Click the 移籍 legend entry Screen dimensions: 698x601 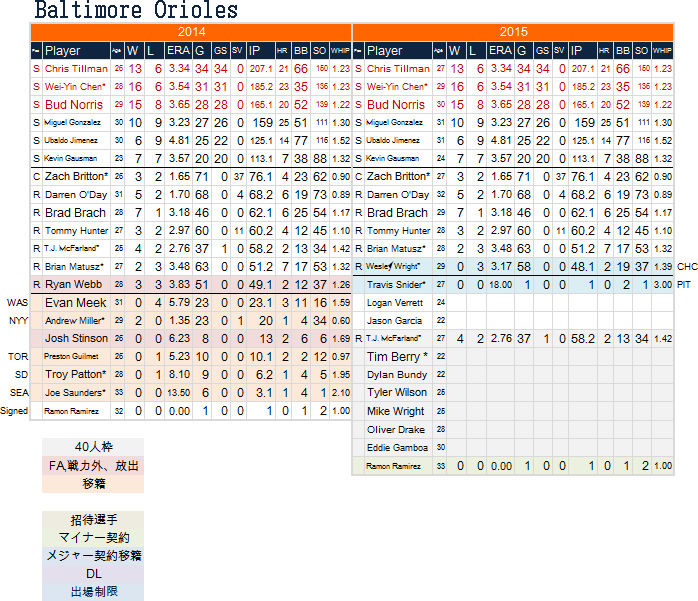[x=93, y=484]
